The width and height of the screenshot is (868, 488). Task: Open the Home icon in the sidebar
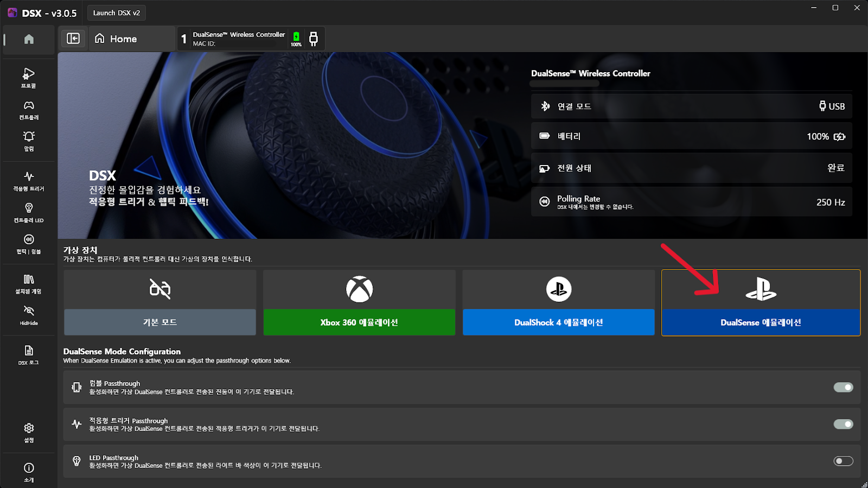tap(29, 39)
